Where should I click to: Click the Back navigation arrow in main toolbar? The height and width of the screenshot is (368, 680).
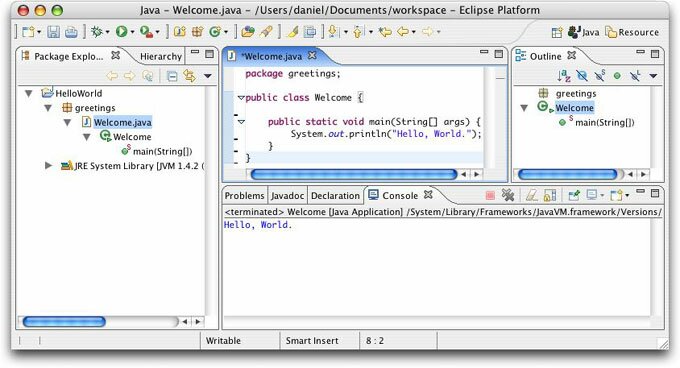[403, 32]
